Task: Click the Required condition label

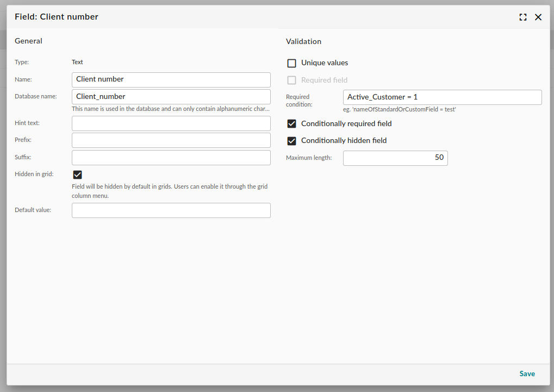Action: (299, 101)
